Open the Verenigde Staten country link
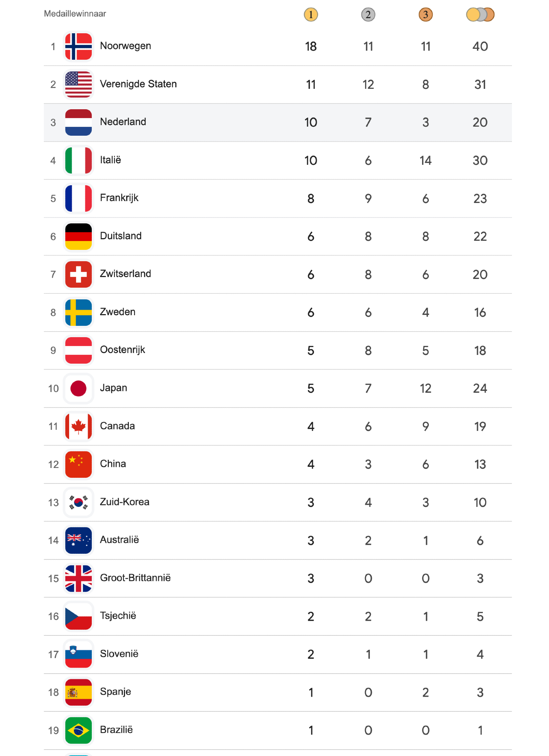549x756 pixels. point(138,84)
